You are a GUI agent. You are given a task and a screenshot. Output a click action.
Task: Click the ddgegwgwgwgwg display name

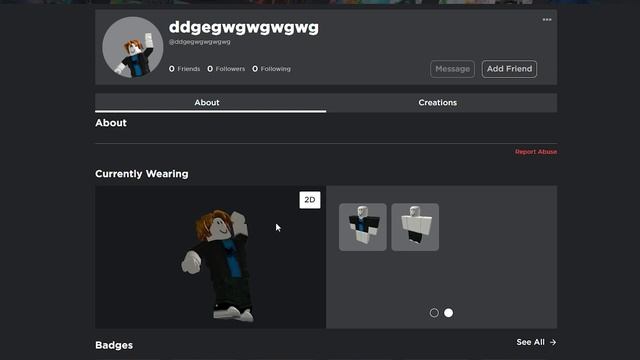[244, 28]
